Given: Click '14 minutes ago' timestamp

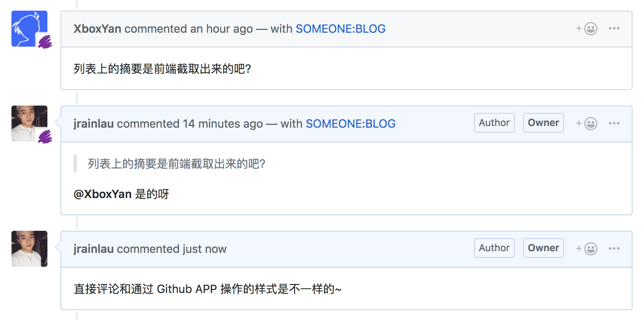Looking at the screenshot, I should coord(223,124).
